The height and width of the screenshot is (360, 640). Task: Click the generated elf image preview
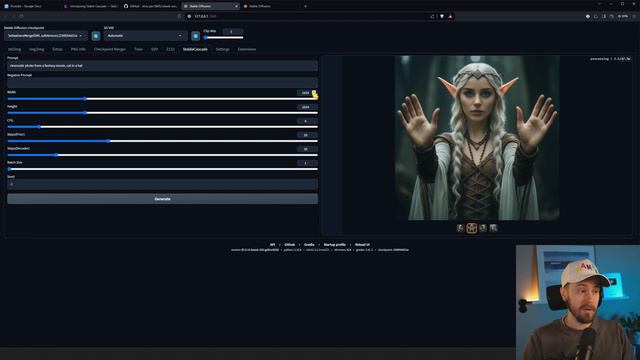point(477,138)
